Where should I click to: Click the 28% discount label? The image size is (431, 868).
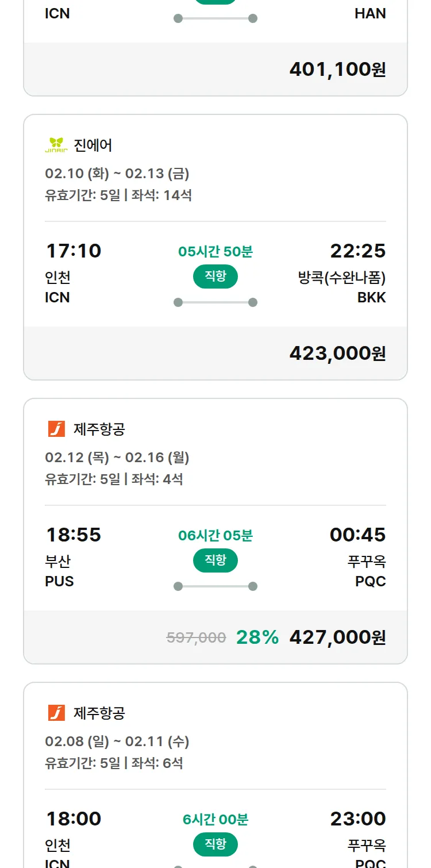[x=257, y=637]
